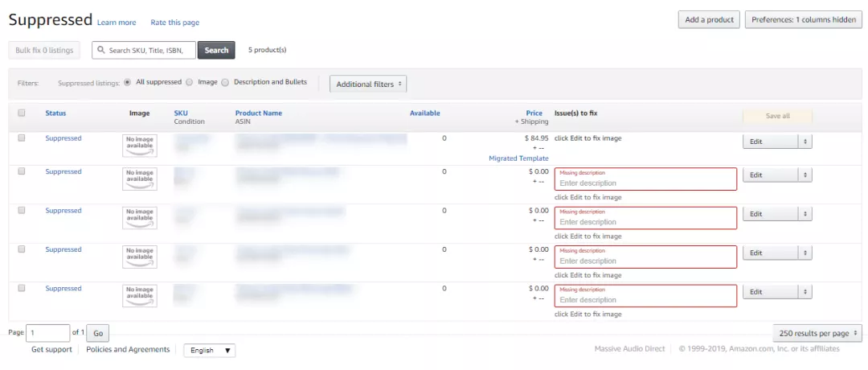Viewport: 868px width, 370px height.
Task: Select the Image suppressed listings radio button
Action: coord(190,82)
